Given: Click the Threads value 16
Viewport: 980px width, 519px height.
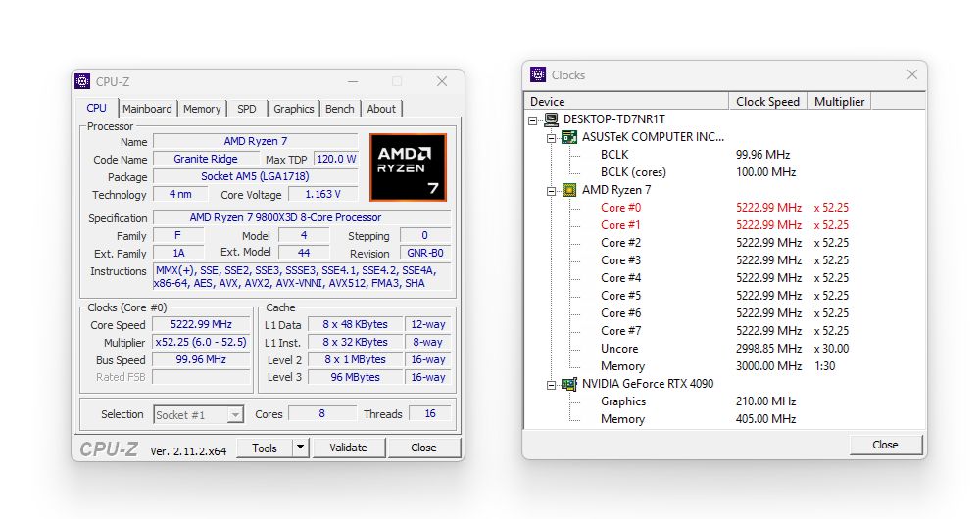Looking at the screenshot, I should tap(430, 413).
